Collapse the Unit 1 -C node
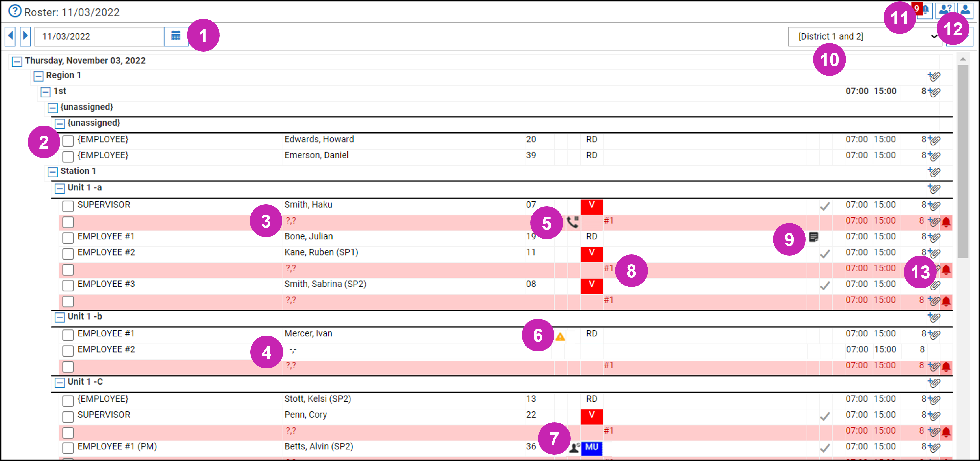The image size is (980, 461). pyautogui.click(x=60, y=382)
